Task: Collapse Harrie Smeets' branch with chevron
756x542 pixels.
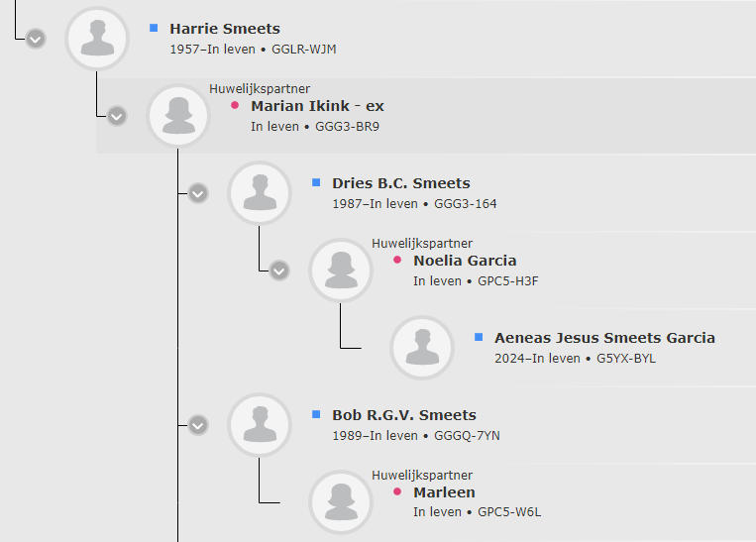Action: (36, 39)
